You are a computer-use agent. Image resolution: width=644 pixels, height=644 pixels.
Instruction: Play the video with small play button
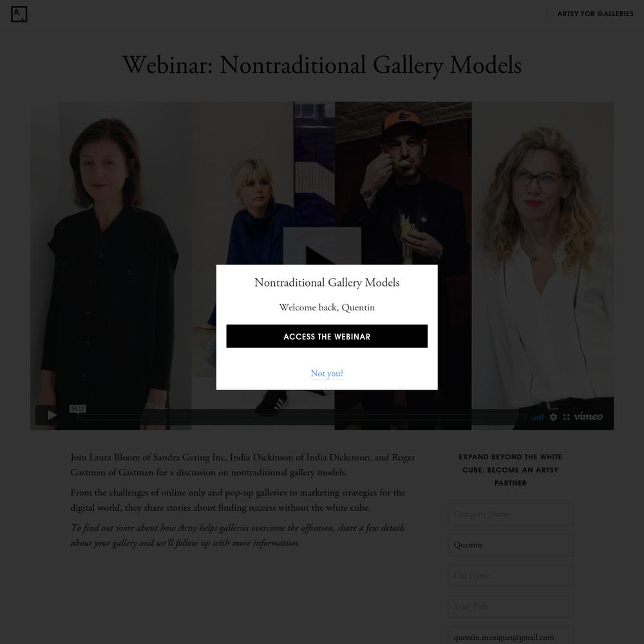52,415
